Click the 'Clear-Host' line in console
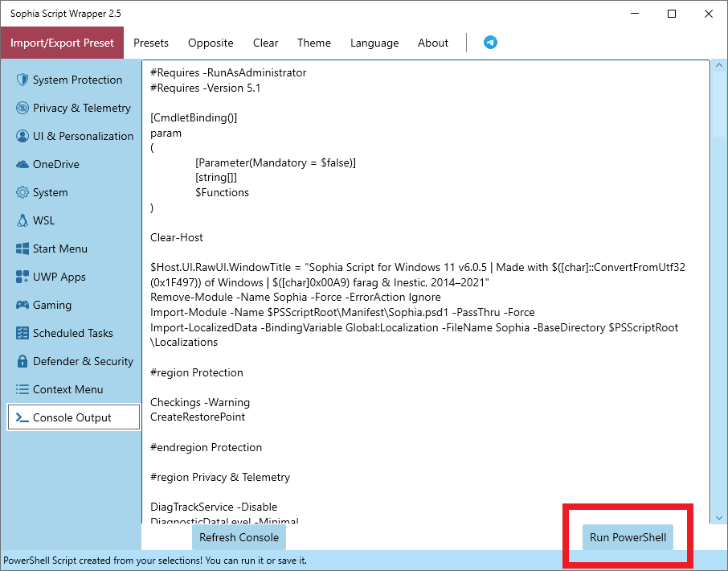The width and height of the screenshot is (728, 571). 177,237
